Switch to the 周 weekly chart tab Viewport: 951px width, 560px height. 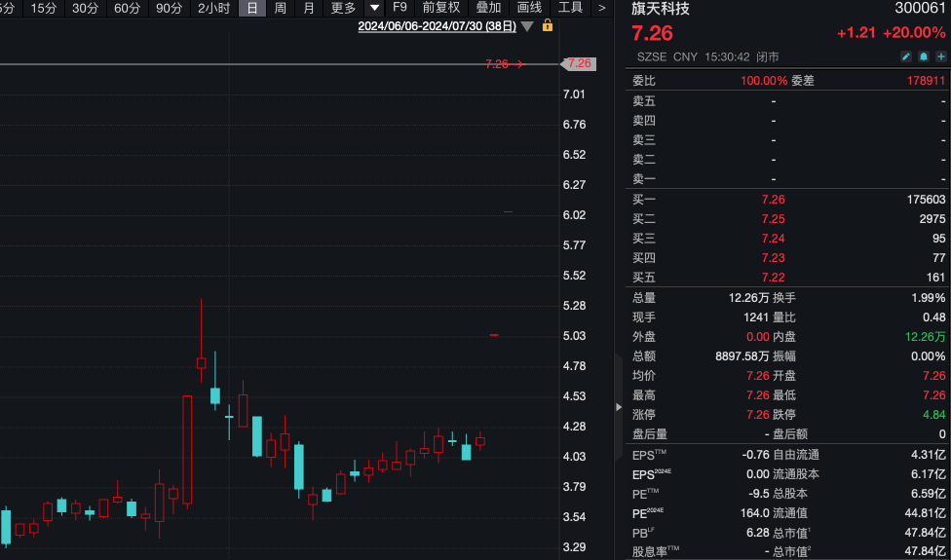pyautogui.click(x=281, y=8)
